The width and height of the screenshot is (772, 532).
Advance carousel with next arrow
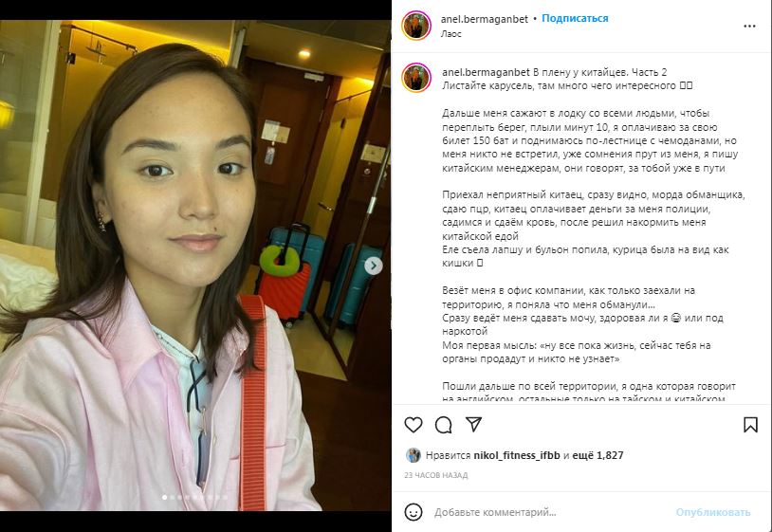pyautogui.click(x=374, y=266)
